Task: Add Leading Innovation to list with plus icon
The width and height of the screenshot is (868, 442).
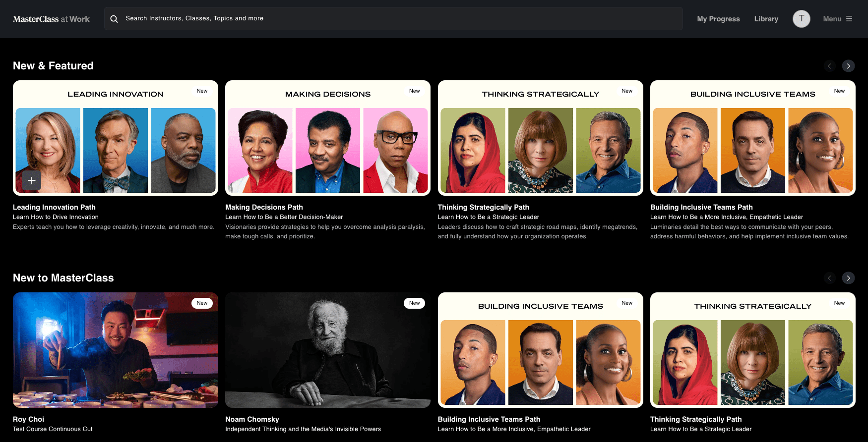Action: (32, 181)
